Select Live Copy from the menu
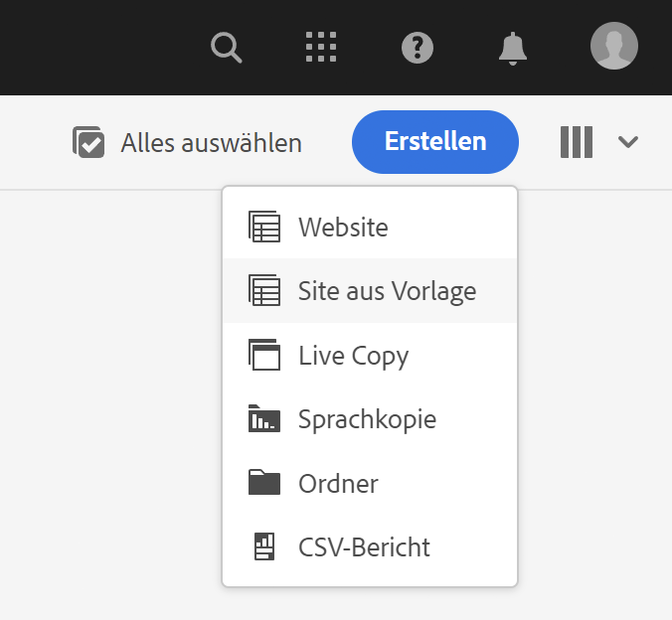672x620 pixels. (353, 355)
